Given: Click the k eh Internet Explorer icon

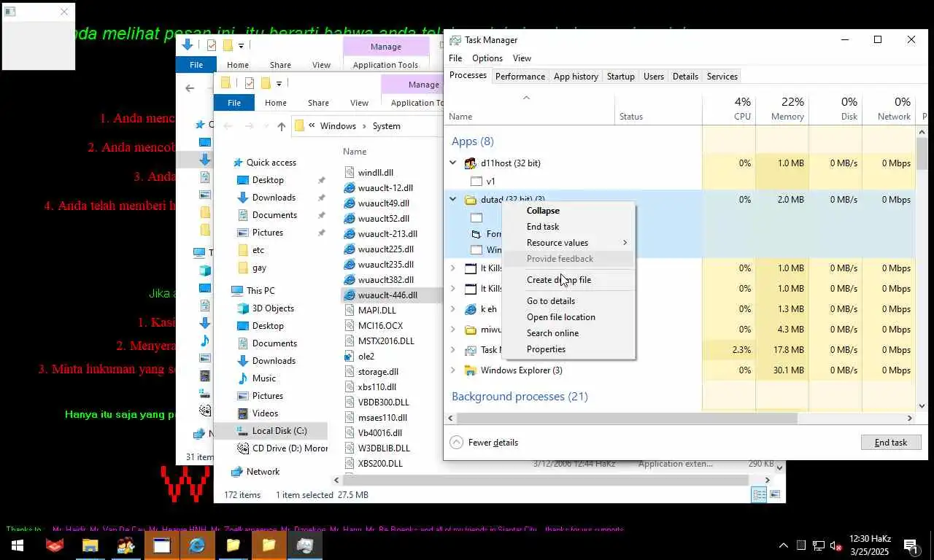Looking at the screenshot, I should pos(471,309).
